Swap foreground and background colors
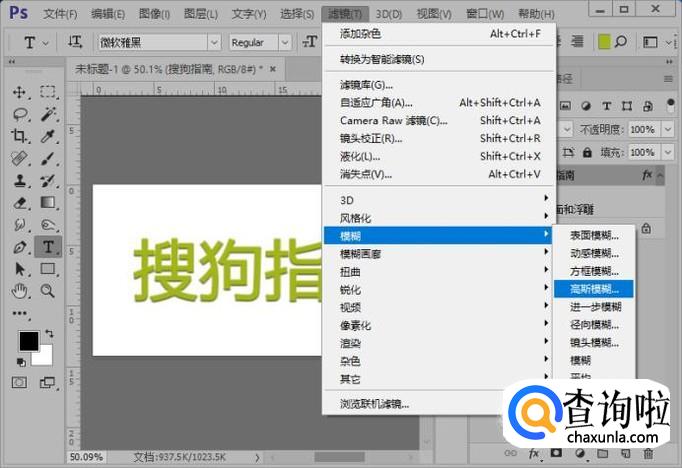The height and width of the screenshot is (468, 682). click(x=49, y=334)
